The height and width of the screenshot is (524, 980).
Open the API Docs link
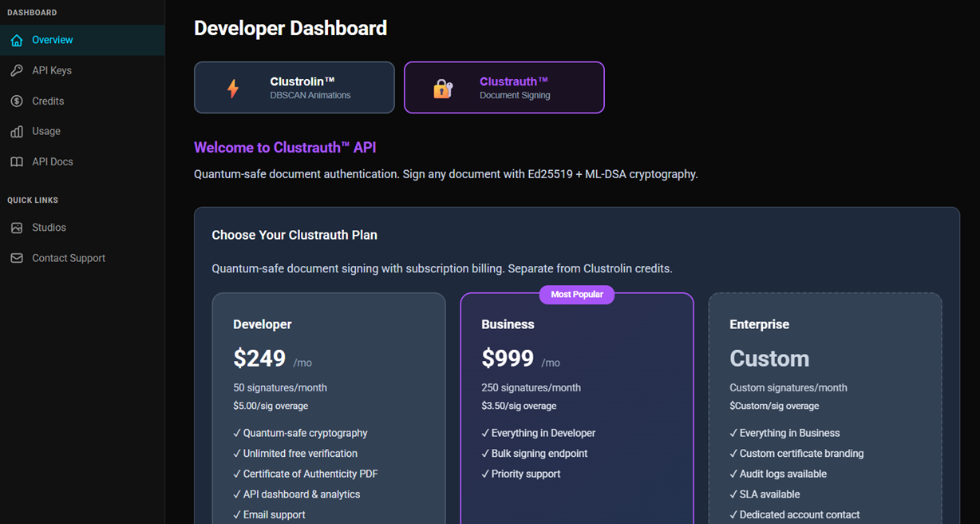click(x=53, y=161)
